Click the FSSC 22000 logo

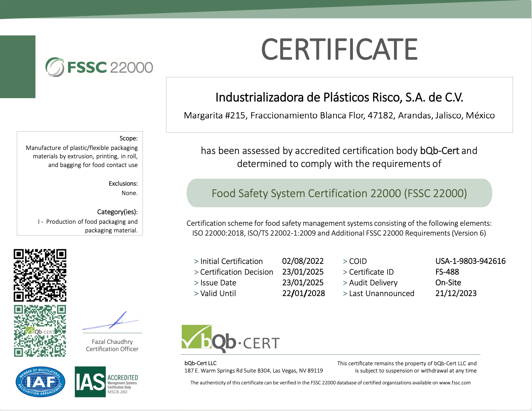point(99,67)
